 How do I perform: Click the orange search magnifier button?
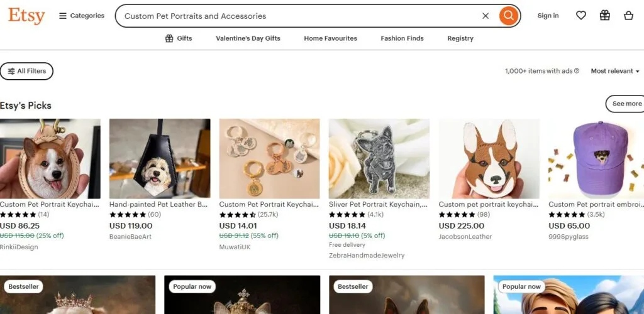click(x=508, y=16)
